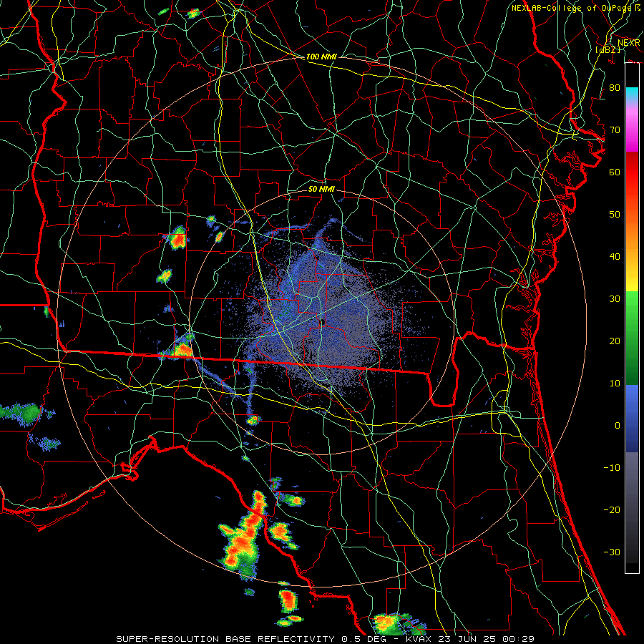The height and width of the screenshot is (644, 644).
Task: Click the '50 NMI' range ring label
Action: point(321,190)
